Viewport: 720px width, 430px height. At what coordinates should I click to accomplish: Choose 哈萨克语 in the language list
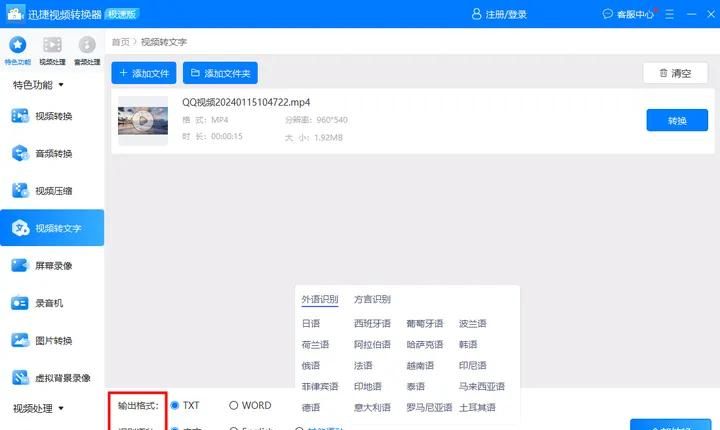[424, 345]
